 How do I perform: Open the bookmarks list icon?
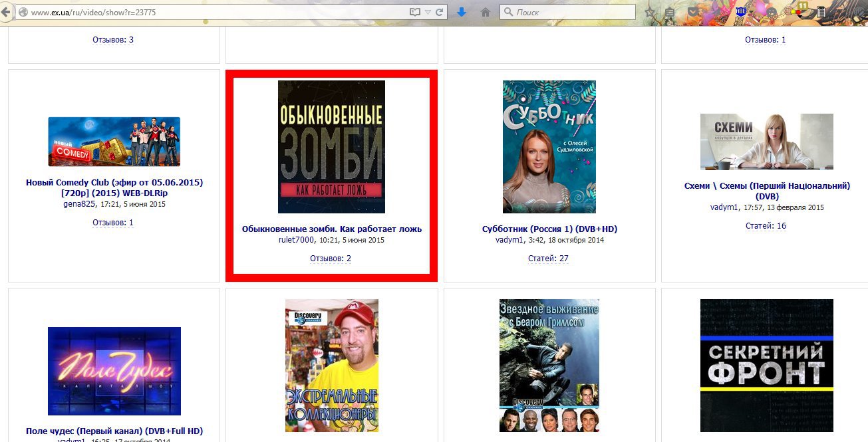click(670, 12)
